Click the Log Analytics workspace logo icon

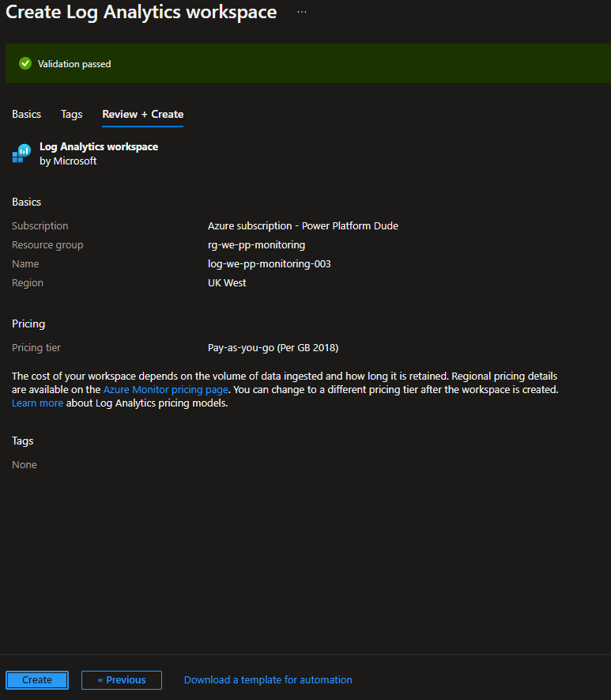(x=21, y=153)
